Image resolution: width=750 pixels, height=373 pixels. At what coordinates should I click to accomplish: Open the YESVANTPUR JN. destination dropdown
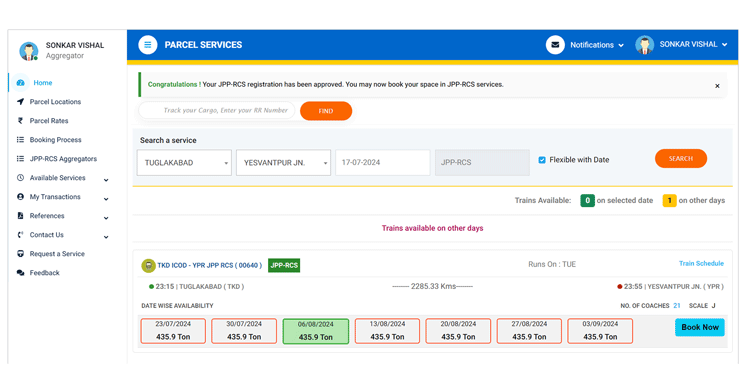(283, 163)
